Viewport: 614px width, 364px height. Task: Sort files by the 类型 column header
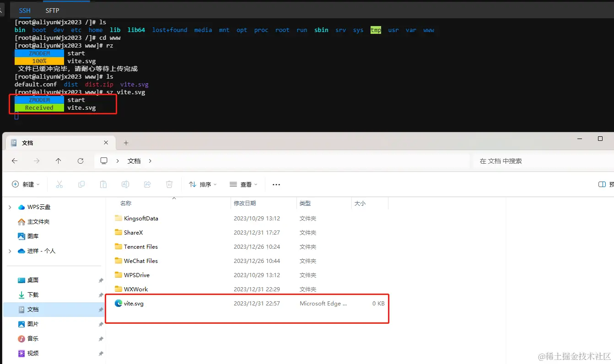point(305,203)
